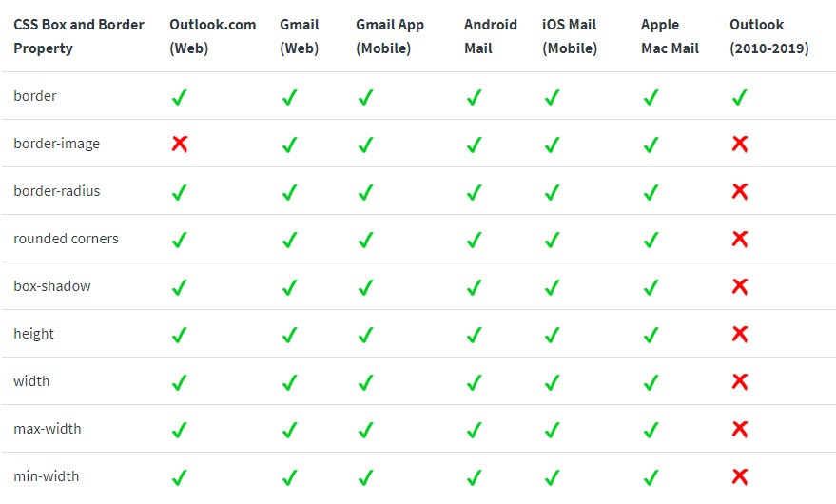Click the red X for border-radius under Outlook 2010-2019
836x504 pixels.
[740, 191]
